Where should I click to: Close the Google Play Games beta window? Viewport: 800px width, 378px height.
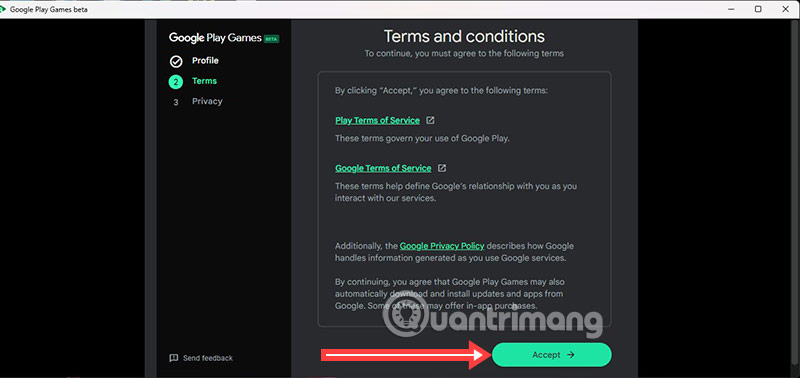point(786,9)
